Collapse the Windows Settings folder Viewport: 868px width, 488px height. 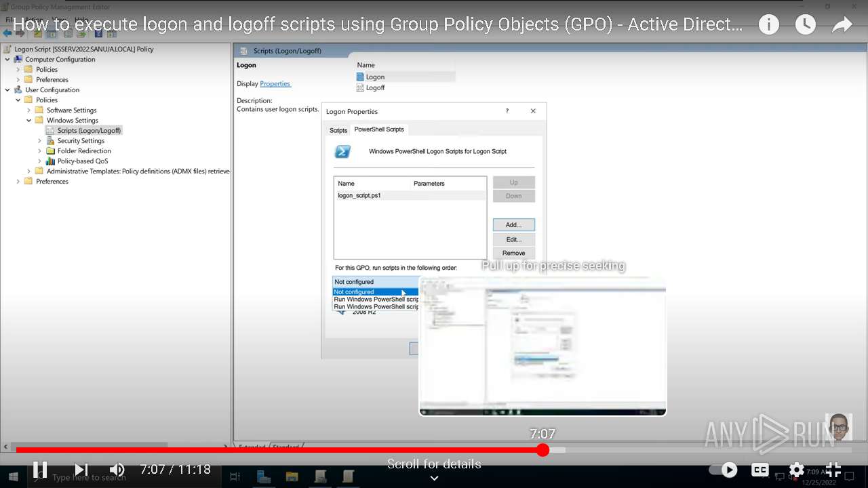point(29,120)
